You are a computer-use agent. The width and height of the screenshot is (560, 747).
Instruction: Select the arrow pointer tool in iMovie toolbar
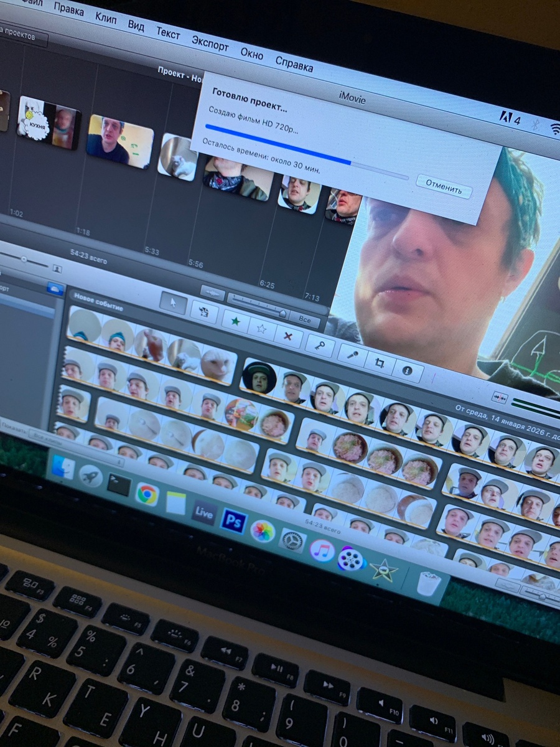[173, 303]
